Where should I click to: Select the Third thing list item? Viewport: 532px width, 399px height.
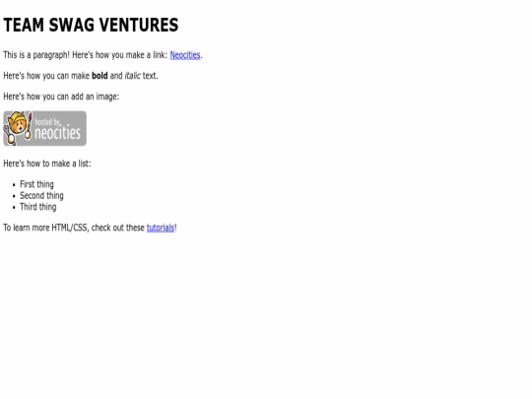(x=38, y=207)
